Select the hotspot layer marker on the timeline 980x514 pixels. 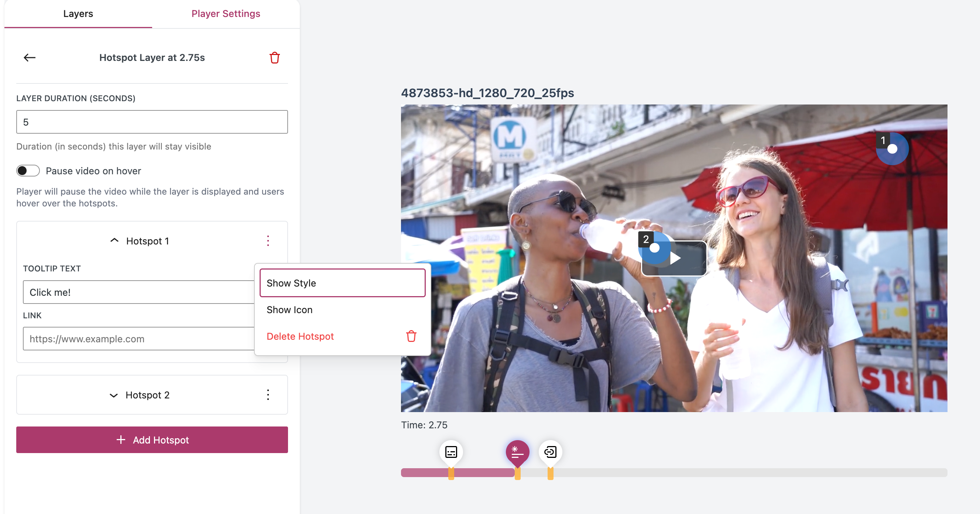point(517,452)
